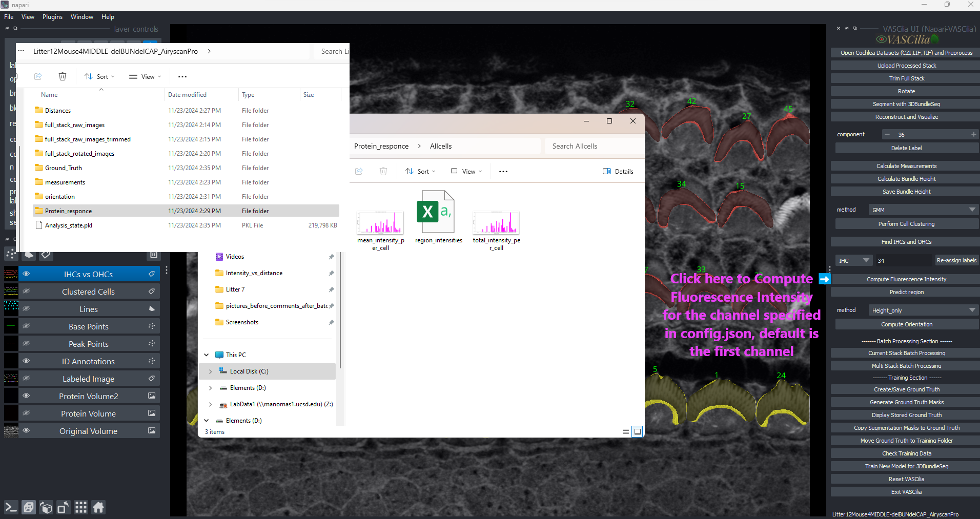Click Segment with 3DBundleSeg button
This screenshot has width=980, height=519.
pyautogui.click(x=906, y=104)
